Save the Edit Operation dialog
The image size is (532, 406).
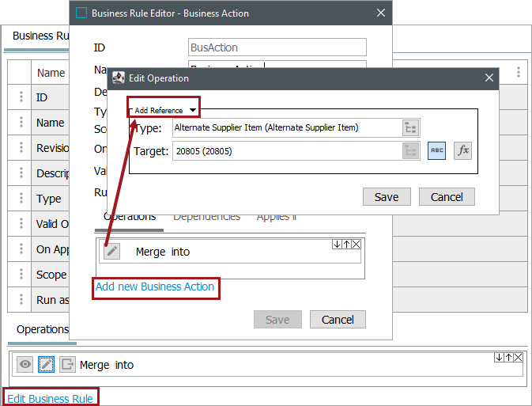(387, 197)
